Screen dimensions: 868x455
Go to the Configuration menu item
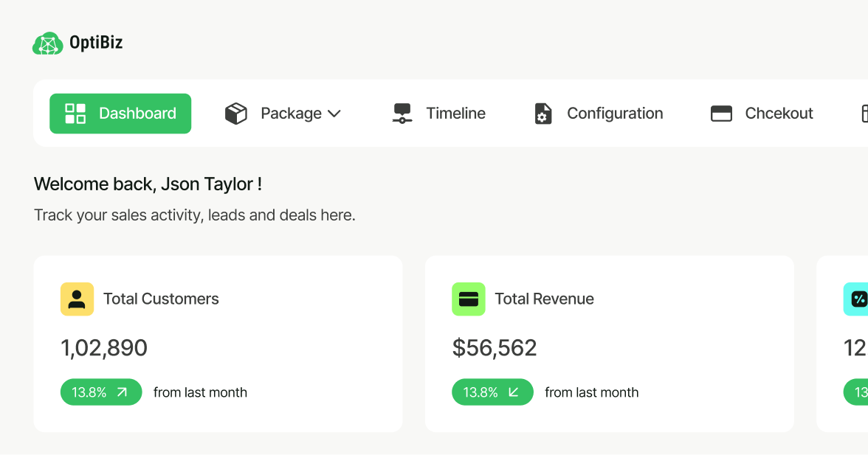tap(615, 114)
